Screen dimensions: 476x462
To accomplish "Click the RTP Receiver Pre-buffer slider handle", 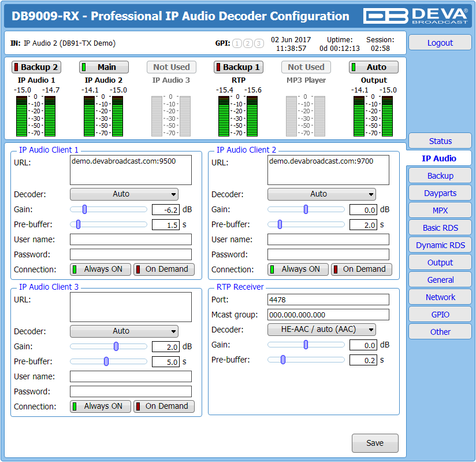I will coord(283,360).
